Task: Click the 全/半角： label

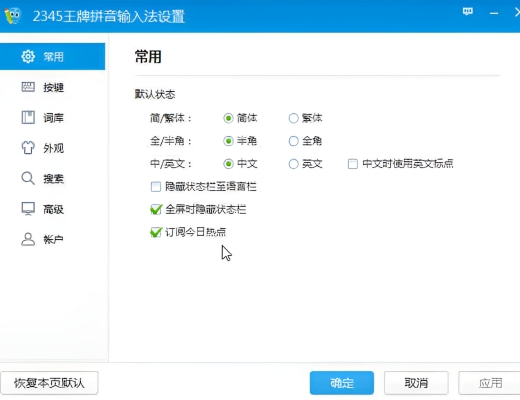Action: coord(171,141)
